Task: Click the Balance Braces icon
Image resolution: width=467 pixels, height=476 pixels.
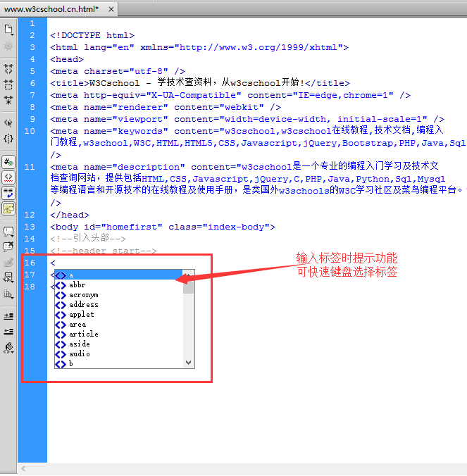Action: point(8,139)
